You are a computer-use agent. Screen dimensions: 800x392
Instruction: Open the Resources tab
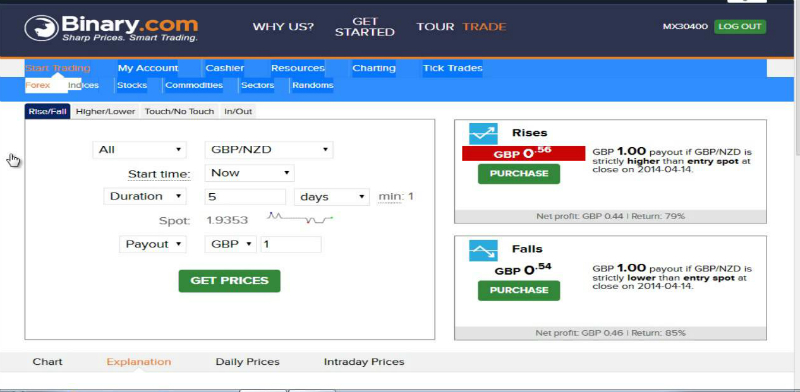297,68
